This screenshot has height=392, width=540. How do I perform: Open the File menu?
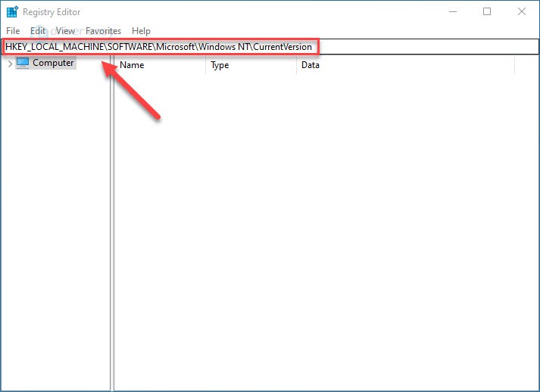tap(13, 31)
